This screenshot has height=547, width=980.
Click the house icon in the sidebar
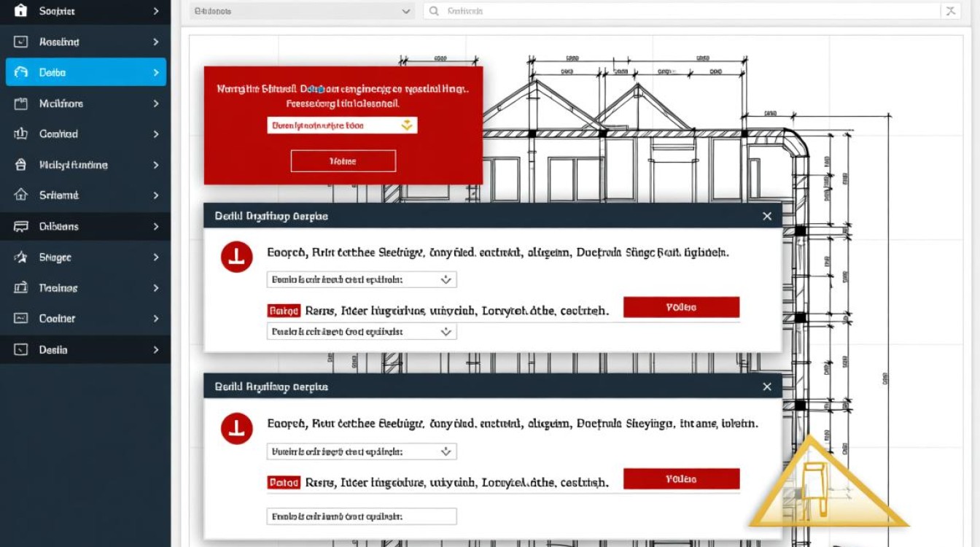20,195
